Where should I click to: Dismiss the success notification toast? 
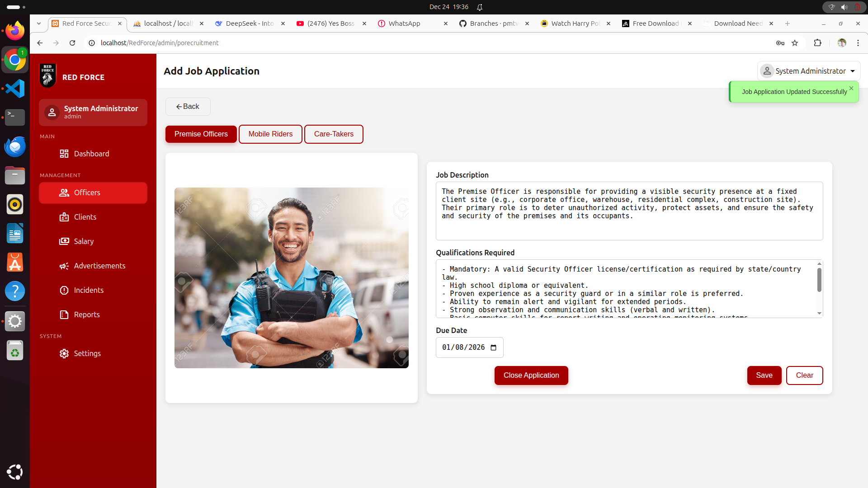coord(851,88)
